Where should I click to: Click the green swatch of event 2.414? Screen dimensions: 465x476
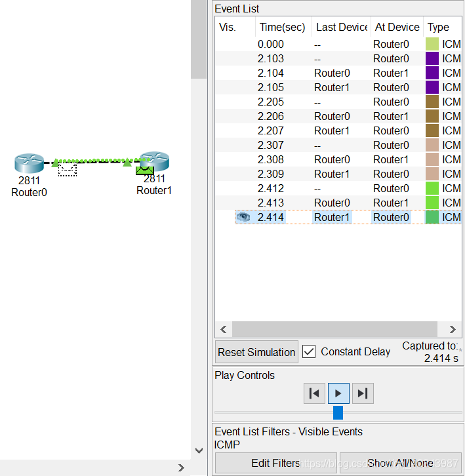coord(432,217)
